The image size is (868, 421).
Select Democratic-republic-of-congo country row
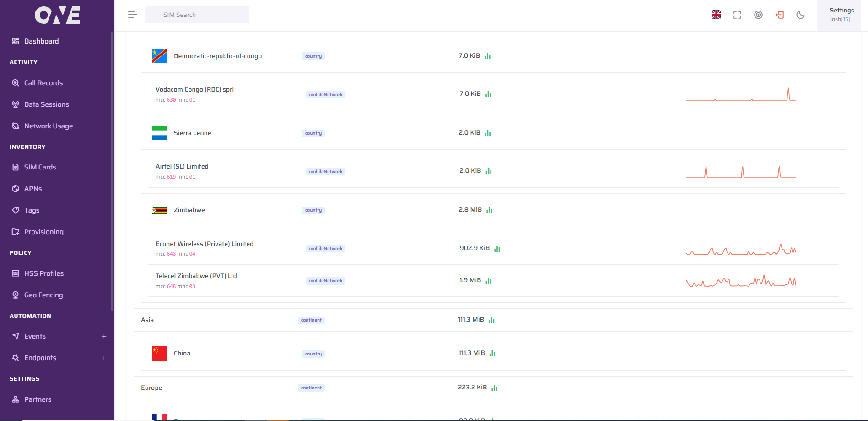click(493, 56)
